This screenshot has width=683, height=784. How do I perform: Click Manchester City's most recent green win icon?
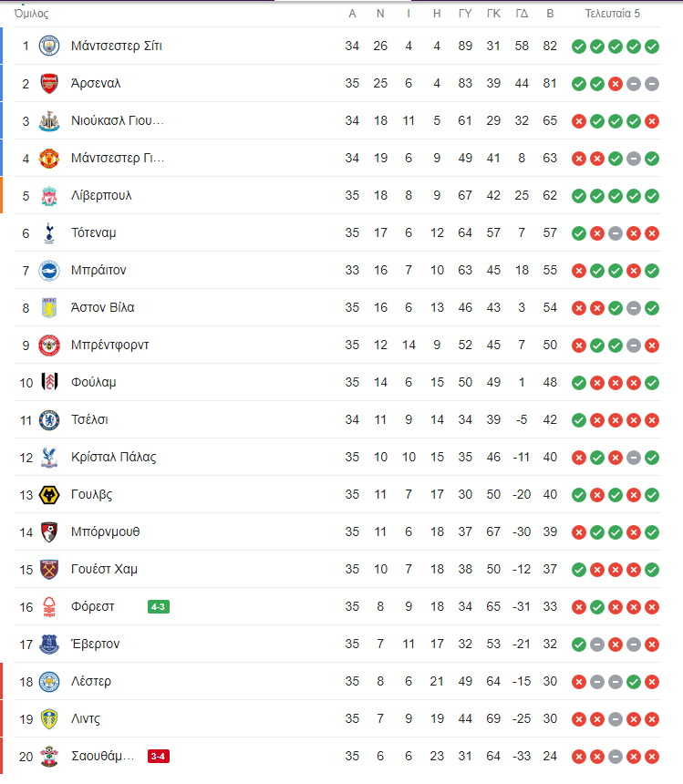(651, 46)
